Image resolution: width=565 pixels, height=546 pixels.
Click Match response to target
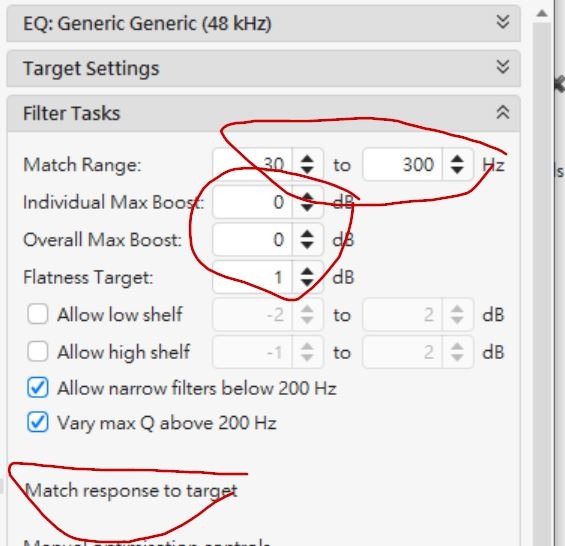(131, 491)
